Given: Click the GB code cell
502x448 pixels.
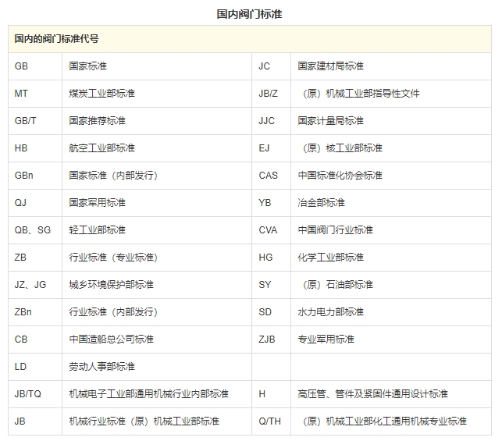Looking at the screenshot, I should [x=35, y=66].
